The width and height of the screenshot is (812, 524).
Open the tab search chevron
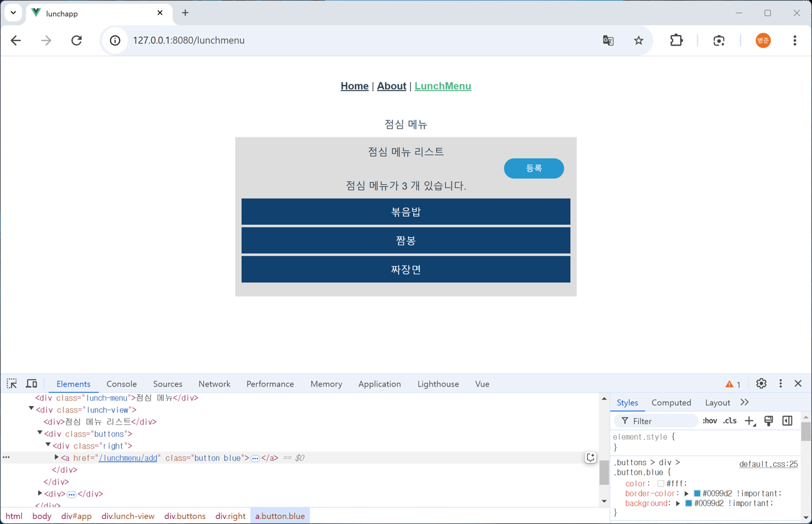13,12
